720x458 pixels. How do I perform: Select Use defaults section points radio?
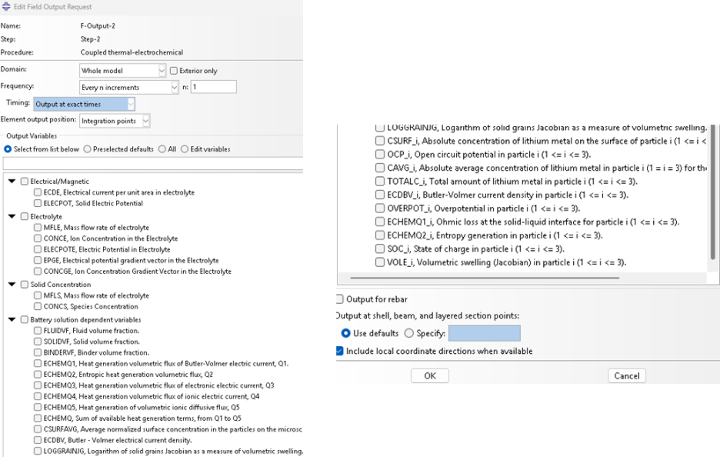(x=346, y=333)
